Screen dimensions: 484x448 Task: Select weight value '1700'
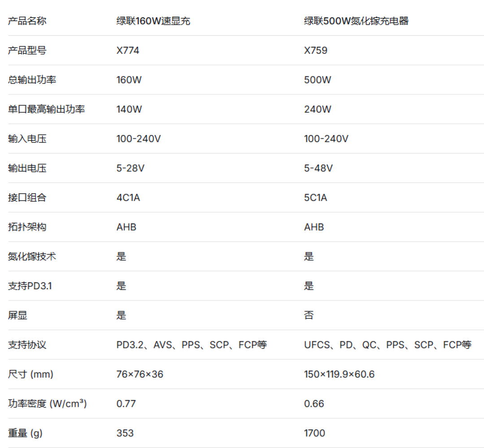coord(315,433)
